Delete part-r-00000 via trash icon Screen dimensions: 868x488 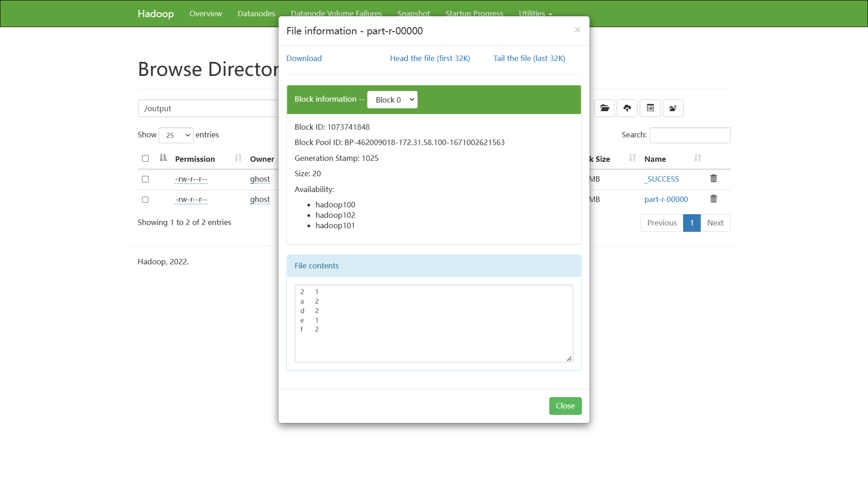713,199
